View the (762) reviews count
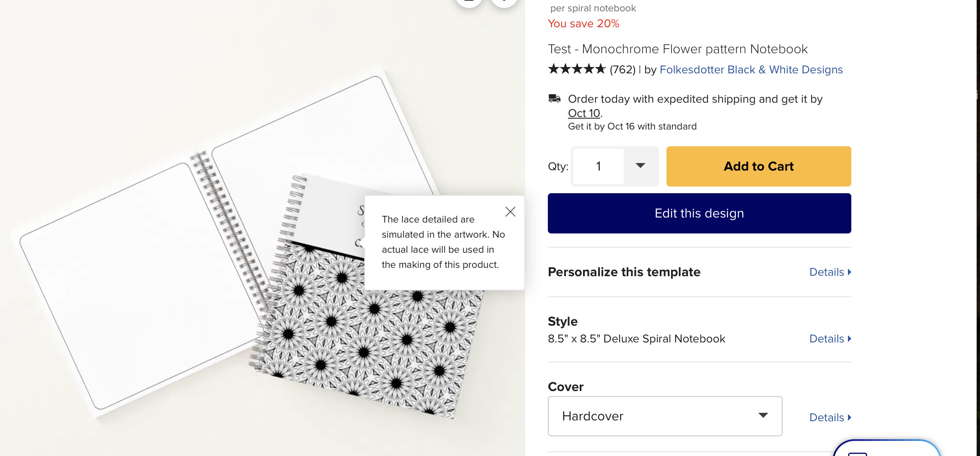 (622, 70)
